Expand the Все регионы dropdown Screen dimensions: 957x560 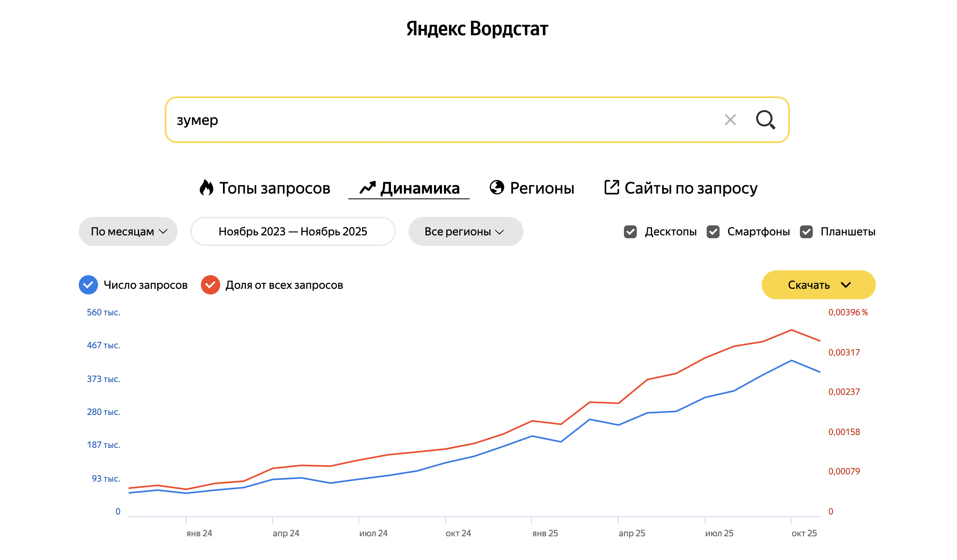pyautogui.click(x=465, y=232)
